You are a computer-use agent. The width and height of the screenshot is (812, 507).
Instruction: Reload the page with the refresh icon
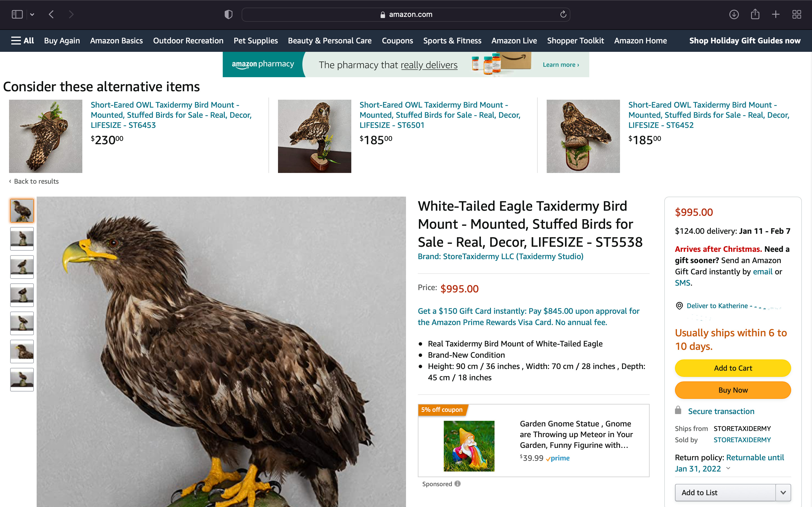(563, 14)
